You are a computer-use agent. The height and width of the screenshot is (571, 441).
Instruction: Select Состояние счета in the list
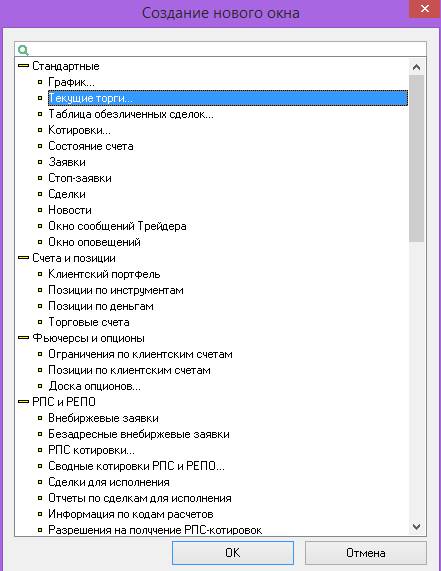[91, 146]
